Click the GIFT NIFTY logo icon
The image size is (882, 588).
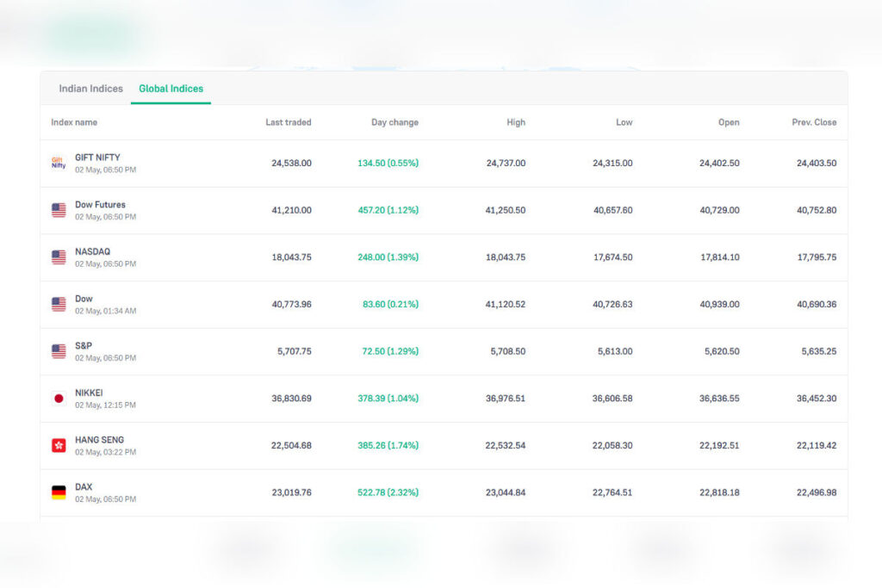pos(59,163)
